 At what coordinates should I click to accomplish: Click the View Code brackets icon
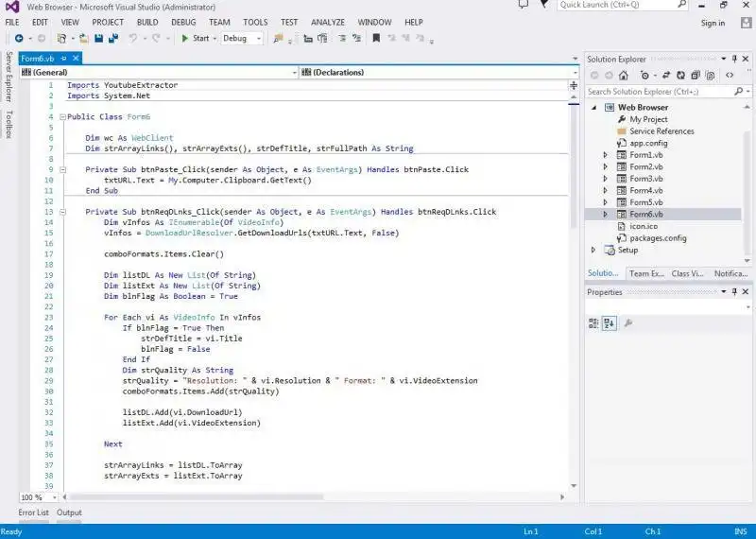coord(730,76)
